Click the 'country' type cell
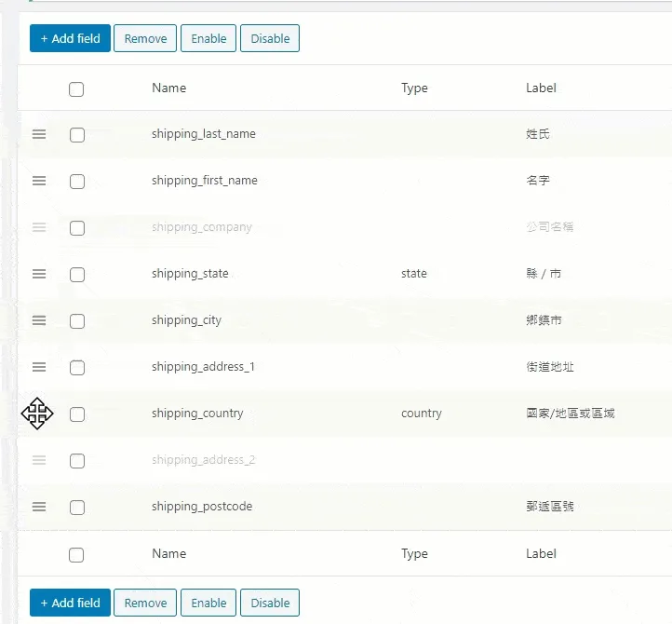This screenshot has width=672, height=624. tap(422, 414)
